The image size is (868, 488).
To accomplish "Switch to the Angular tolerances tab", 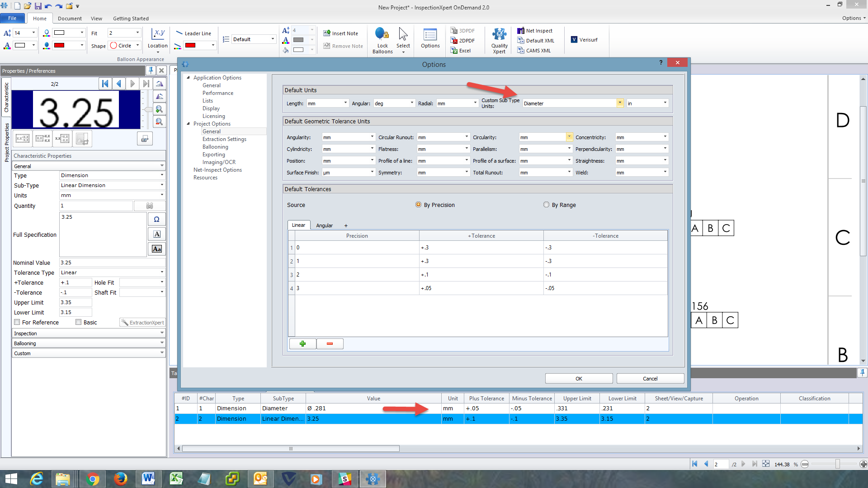I will click(325, 225).
